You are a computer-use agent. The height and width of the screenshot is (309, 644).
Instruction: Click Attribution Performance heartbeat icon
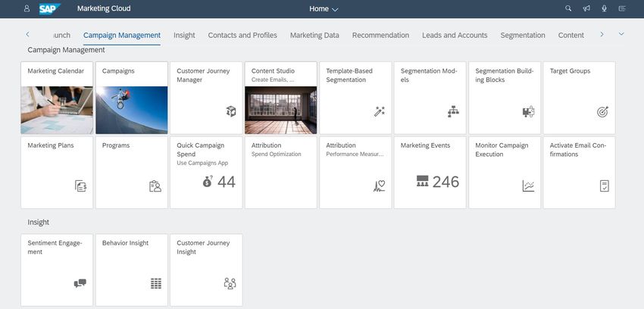379,186
